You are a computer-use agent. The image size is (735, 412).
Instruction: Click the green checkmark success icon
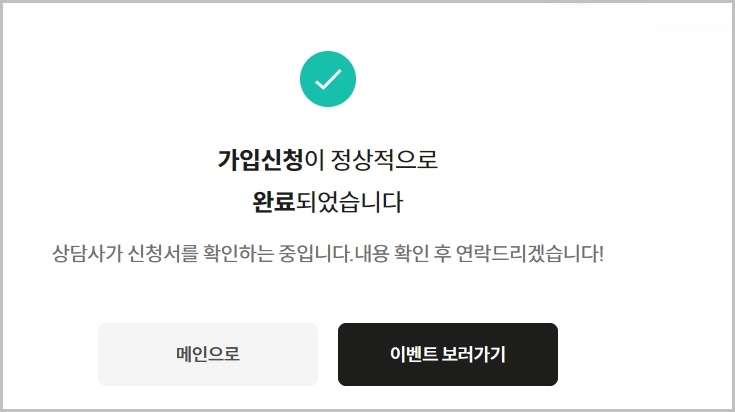[x=328, y=79]
